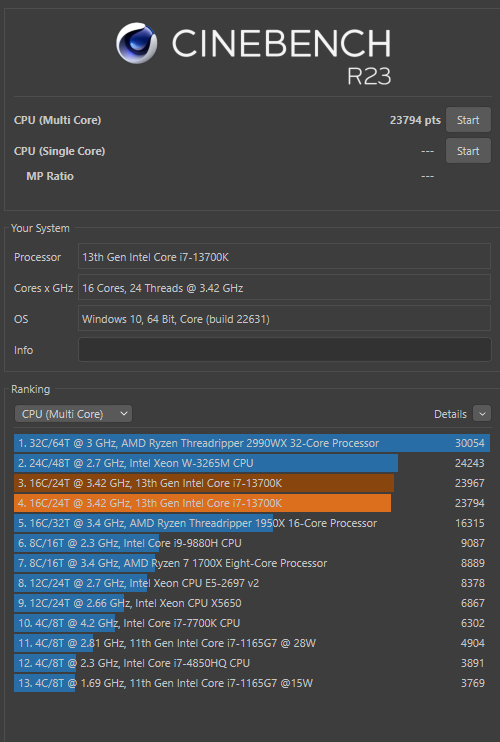Select the Threadripper 1950X ranking row

pos(252,523)
